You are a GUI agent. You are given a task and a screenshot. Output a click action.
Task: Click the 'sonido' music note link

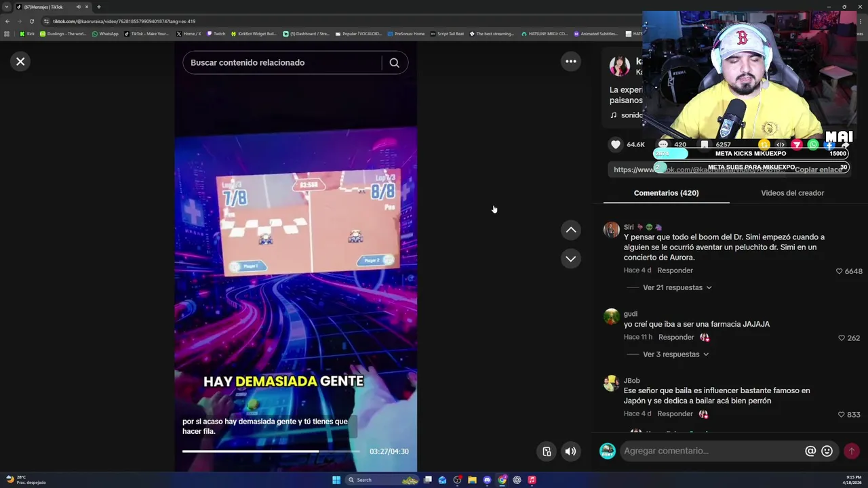626,115
